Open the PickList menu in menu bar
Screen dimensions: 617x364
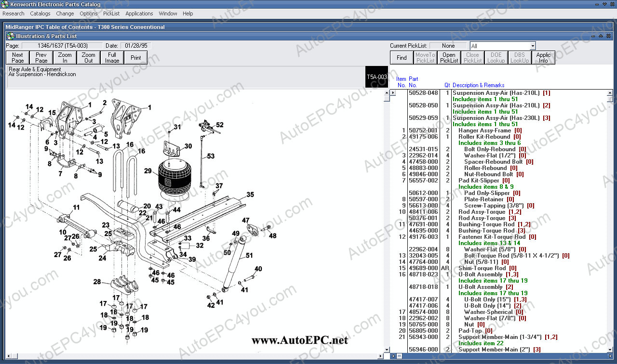pyautogui.click(x=111, y=13)
